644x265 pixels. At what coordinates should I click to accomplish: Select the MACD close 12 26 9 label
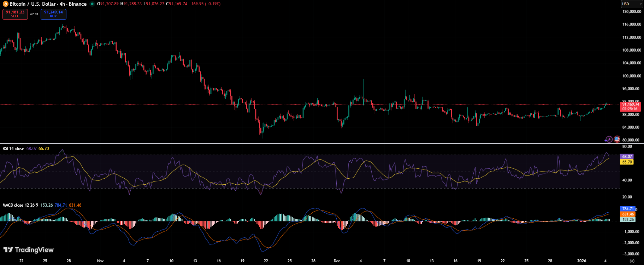(20, 205)
